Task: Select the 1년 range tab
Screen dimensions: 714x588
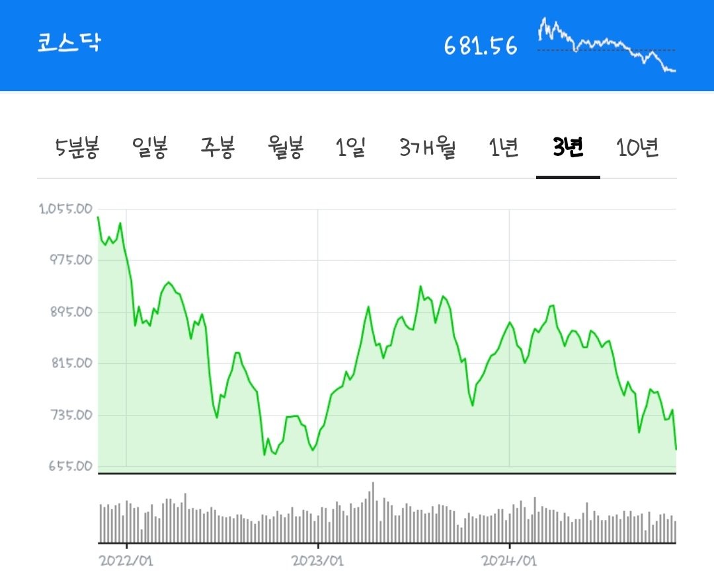Action: pos(503,147)
